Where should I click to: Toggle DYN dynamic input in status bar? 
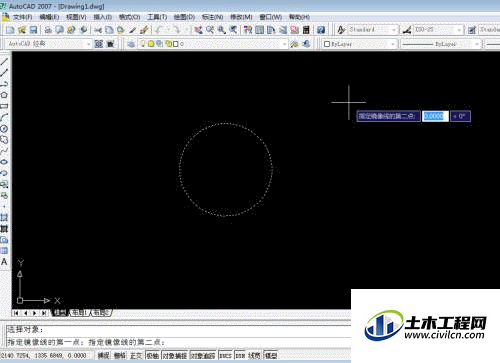tap(240, 356)
